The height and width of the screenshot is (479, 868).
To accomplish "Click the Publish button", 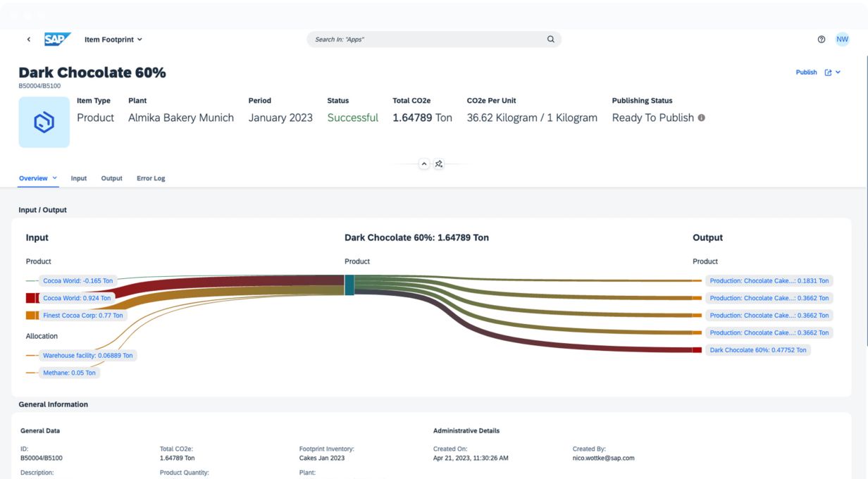I will (806, 73).
